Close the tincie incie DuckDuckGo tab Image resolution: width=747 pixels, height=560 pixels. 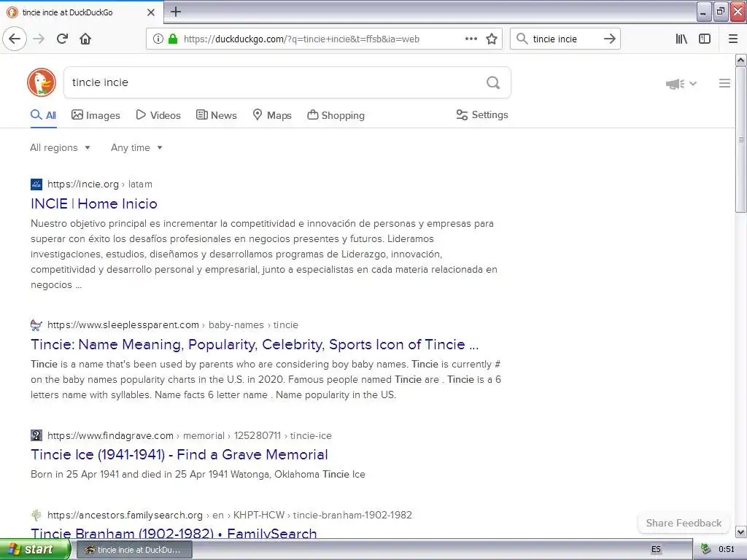(x=151, y=12)
